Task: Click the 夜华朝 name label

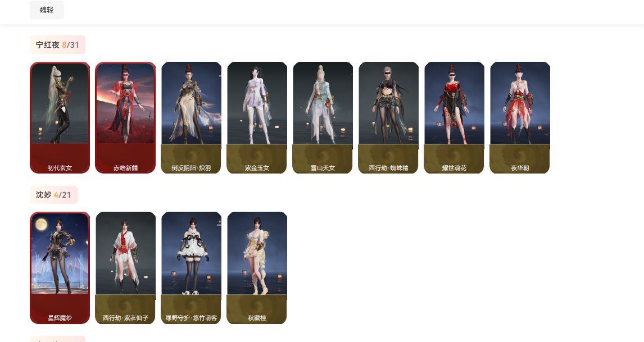Action: point(520,168)
